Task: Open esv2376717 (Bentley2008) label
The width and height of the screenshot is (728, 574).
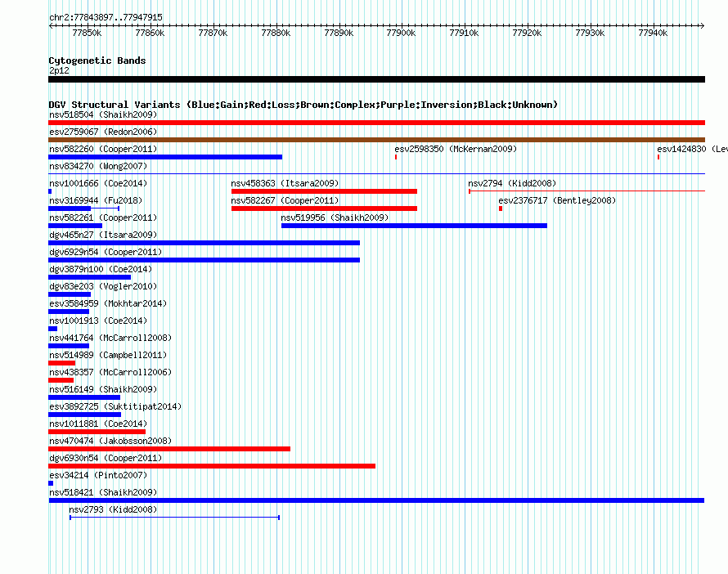Action: click(557, 200)
